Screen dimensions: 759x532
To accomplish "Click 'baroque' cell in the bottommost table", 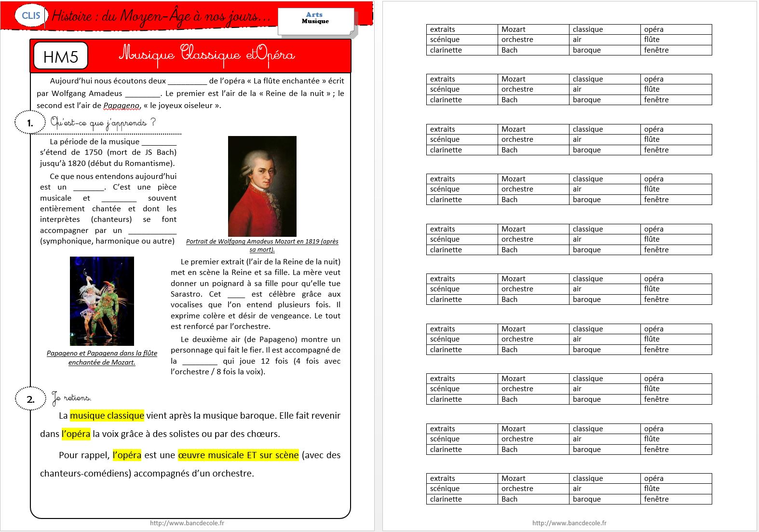I will point(605,499).
